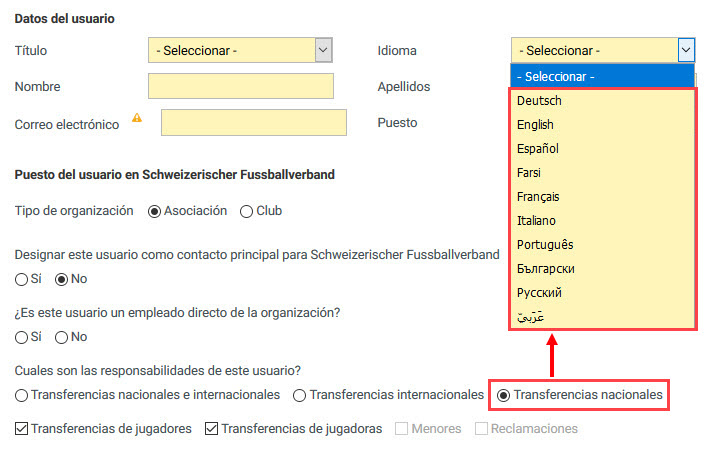Choose the Русский language entry
Viewport: 707px width, 450px height.
539,293
